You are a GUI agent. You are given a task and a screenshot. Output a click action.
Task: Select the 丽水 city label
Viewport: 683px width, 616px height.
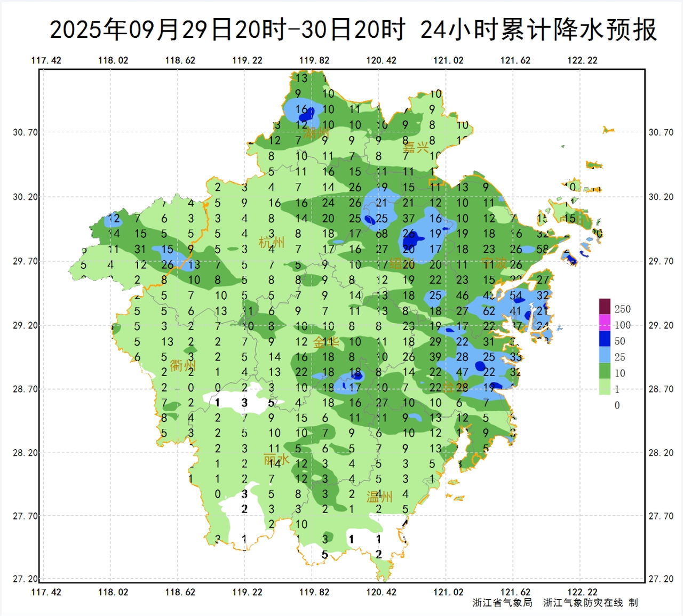tap(276, 459)
